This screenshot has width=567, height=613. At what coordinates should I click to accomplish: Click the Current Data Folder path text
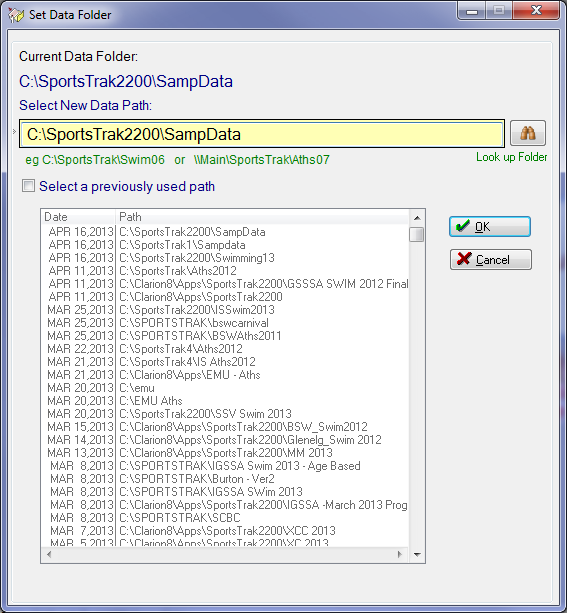pyautogui.click(x=126, y=81)
